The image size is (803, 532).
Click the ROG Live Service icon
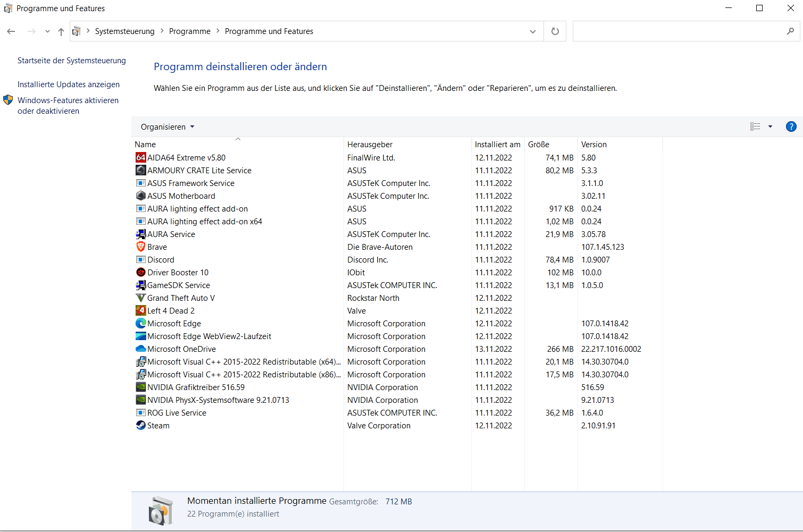[x=141, y=412]
